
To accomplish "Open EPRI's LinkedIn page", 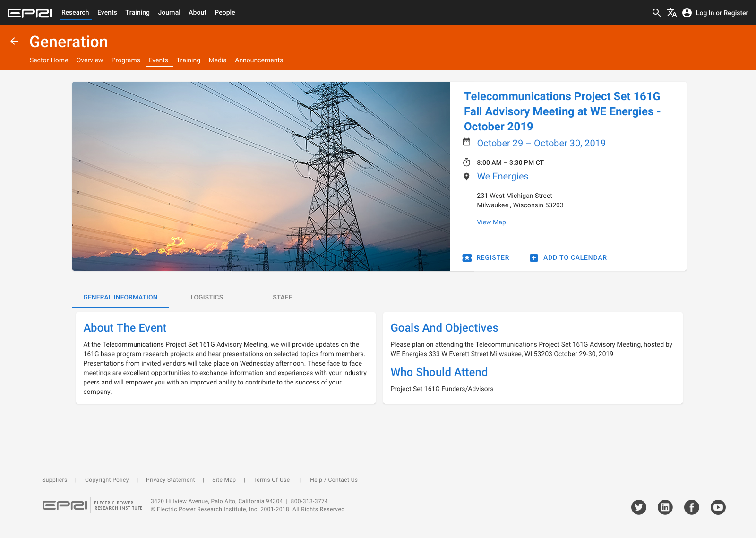I will tap(665, 507).
